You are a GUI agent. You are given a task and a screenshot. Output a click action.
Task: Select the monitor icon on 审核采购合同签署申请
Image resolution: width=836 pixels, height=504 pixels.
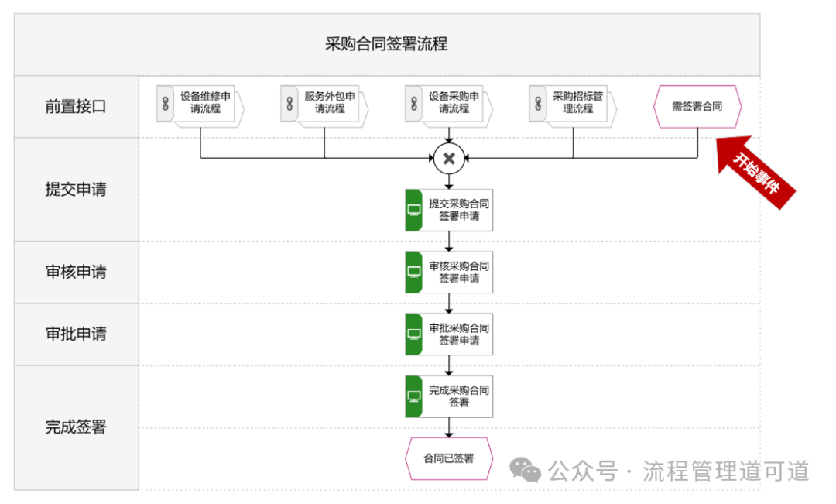tap(413, 272)
